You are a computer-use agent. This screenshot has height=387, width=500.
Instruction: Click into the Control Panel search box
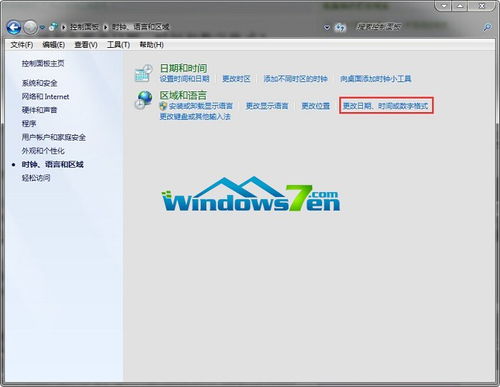[x=417, y=27]
